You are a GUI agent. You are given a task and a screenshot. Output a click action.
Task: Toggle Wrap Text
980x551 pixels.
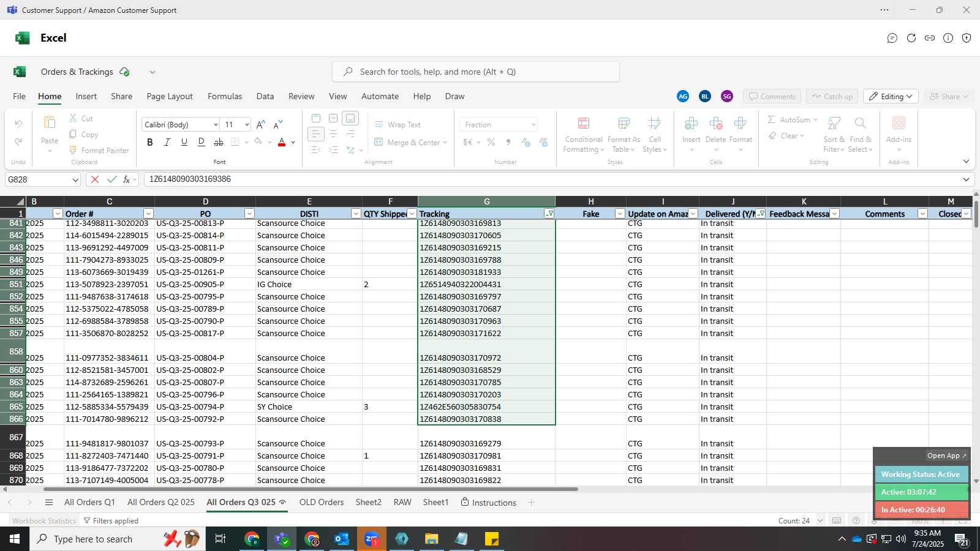(398, 124)
